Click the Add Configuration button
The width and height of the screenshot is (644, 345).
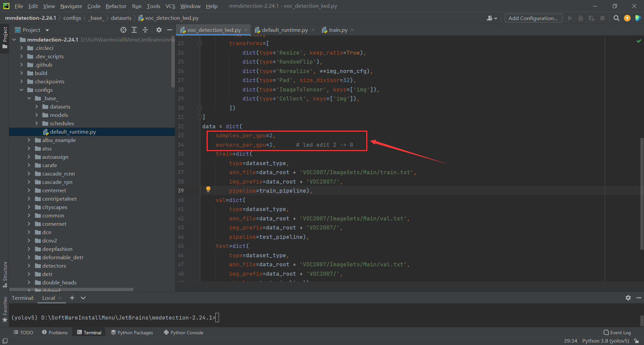point(533,18)
